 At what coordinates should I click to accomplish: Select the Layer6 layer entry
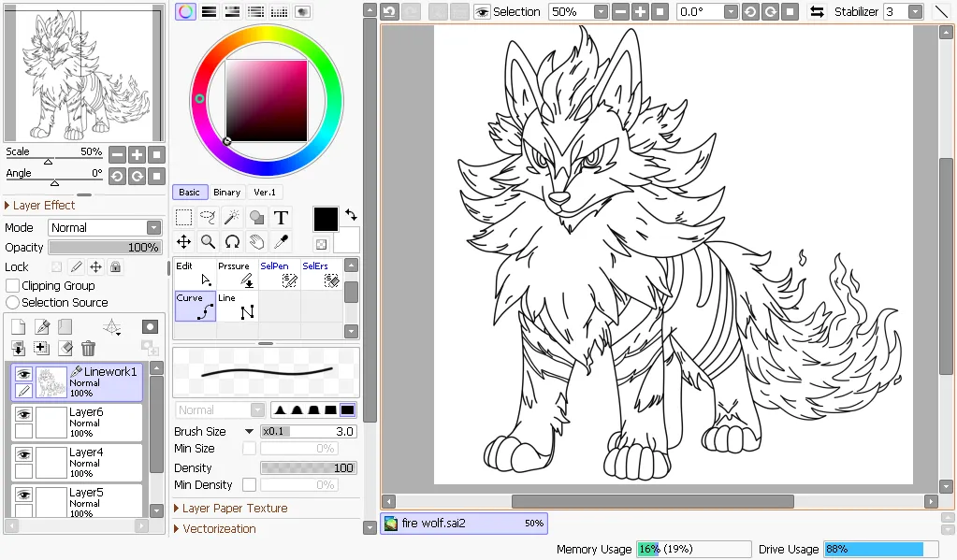point(77,423)
